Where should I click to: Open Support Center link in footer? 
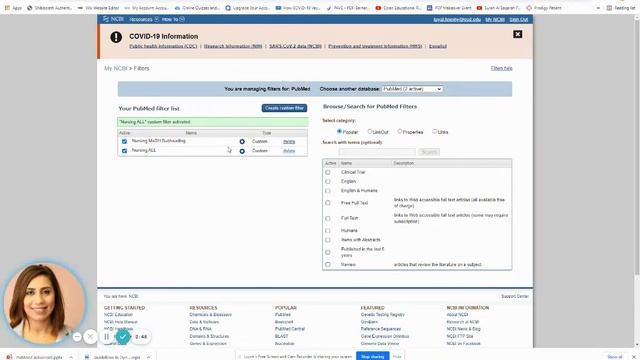coord(515,296)
